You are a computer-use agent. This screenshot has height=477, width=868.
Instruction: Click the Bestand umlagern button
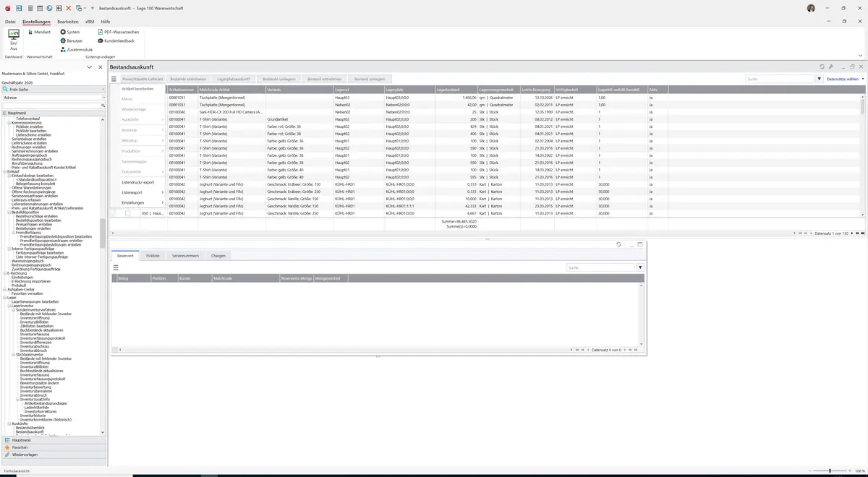(370, 79)
